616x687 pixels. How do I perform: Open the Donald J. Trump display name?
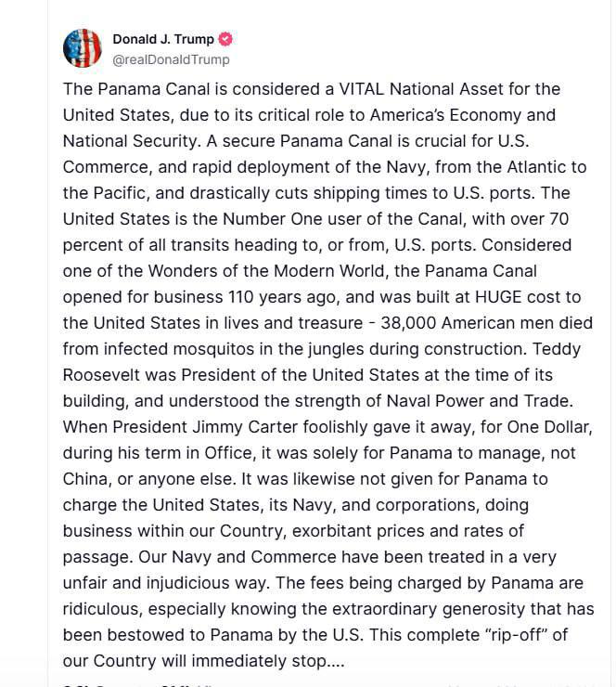pyautogui.click(x=163, y=39)
